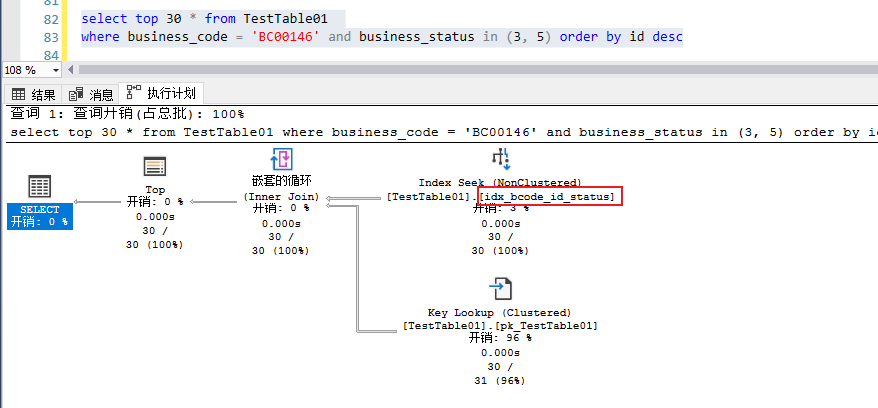Select the Nested Loops join icon
The image size is (878, 408).
coord(281,160)
